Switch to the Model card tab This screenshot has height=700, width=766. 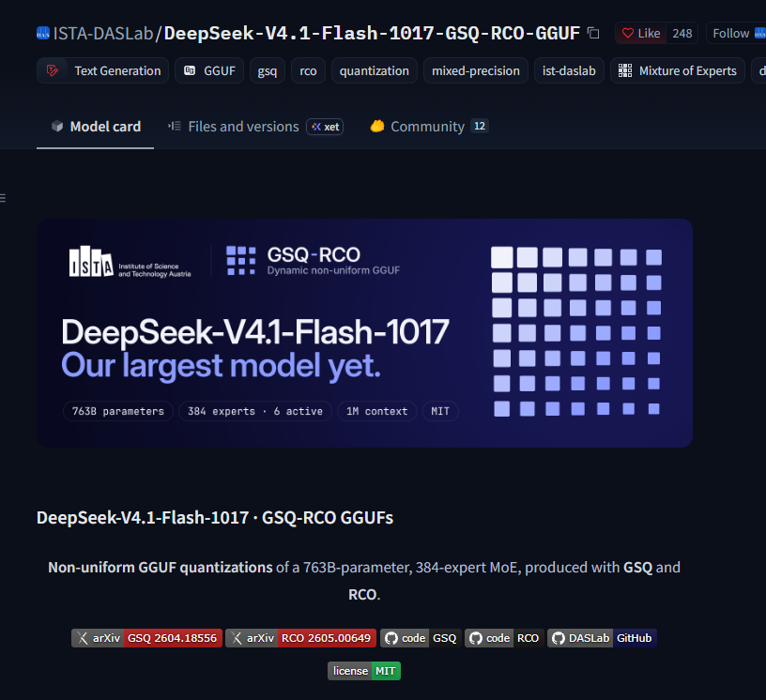96,127
